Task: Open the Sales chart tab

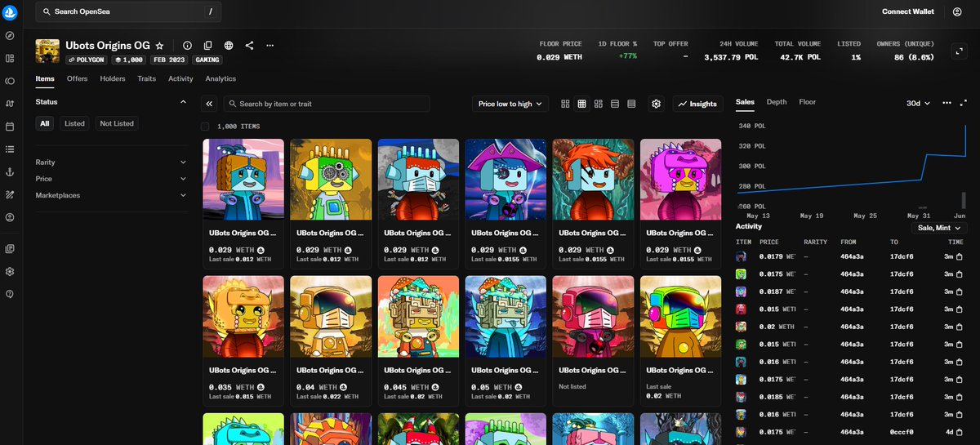Action: pos(745,102)
